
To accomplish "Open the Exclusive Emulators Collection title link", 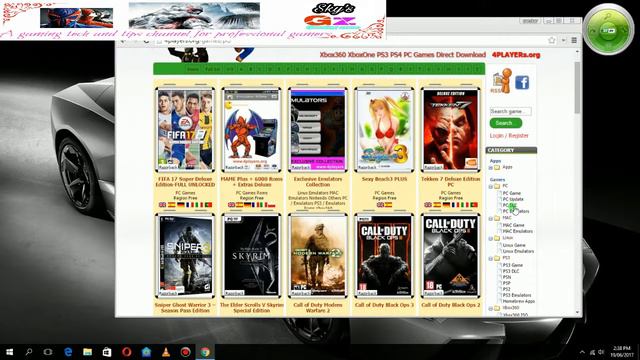I will (x=318, y=182).
